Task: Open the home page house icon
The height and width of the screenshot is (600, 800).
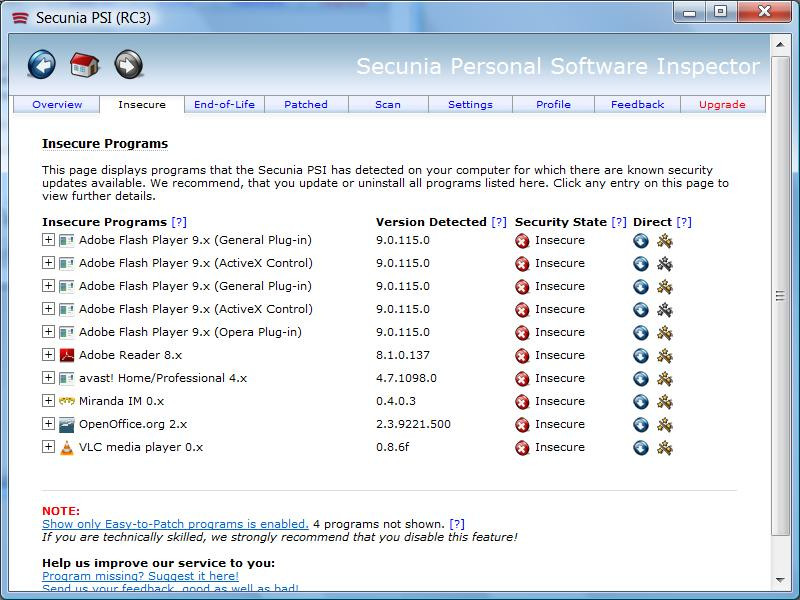Action: [x=85, y=64]
